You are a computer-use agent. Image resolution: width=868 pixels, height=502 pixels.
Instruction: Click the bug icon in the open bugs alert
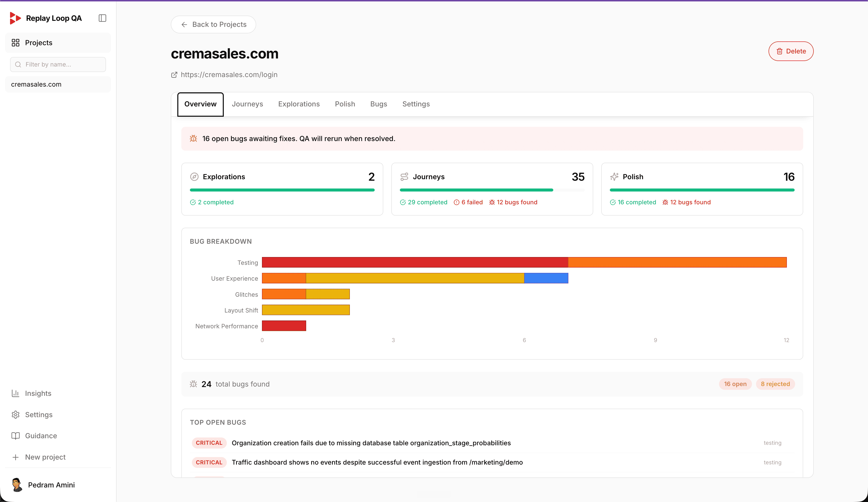[194, 138]
